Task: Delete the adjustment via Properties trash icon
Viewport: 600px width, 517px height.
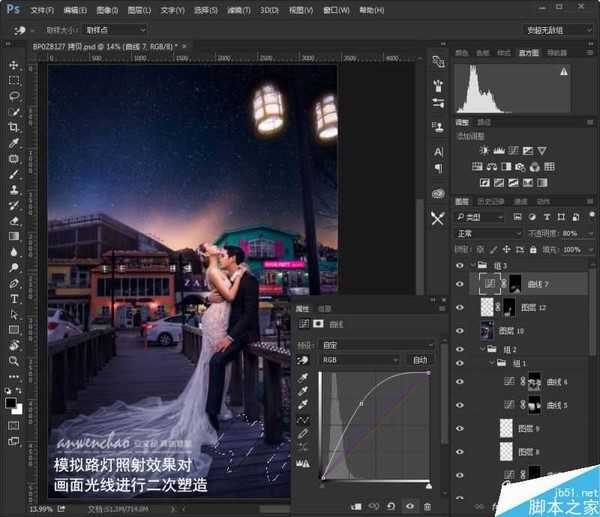Action: (x=428, y=507)
